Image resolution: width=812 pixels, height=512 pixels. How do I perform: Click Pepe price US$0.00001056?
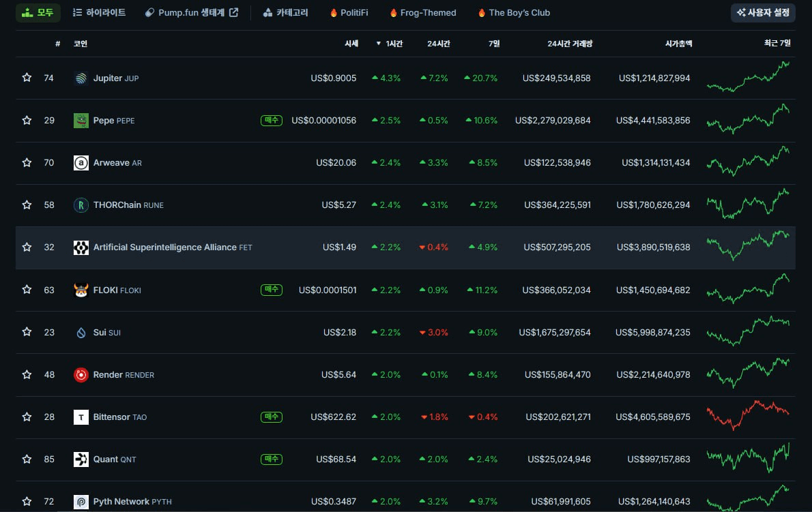pos(323,121)
